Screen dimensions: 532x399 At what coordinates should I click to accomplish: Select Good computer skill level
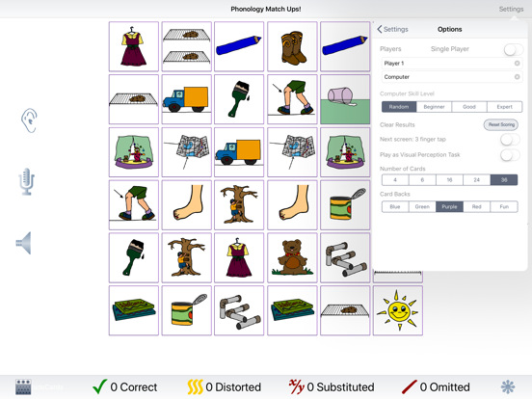pos(469,107)
